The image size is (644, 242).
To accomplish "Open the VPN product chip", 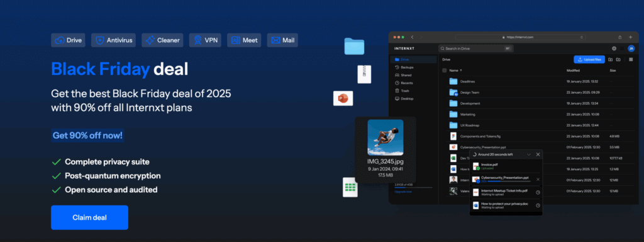I will [206, 40].
